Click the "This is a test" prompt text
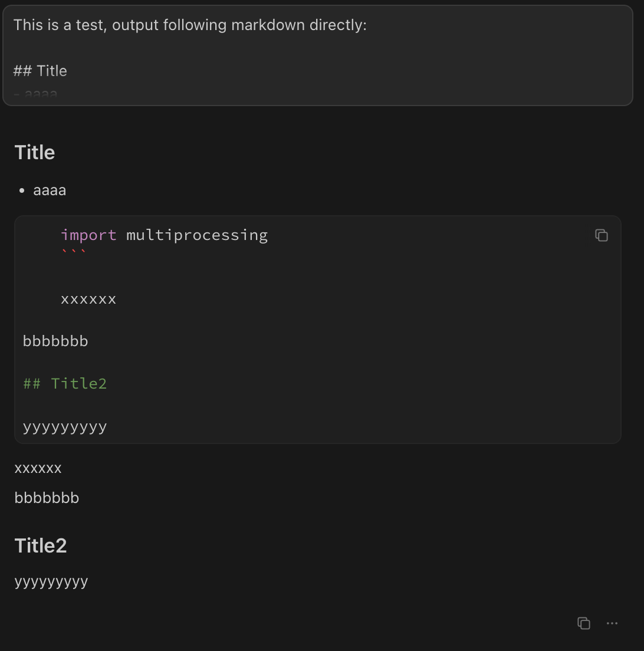The width and height of the screenshot is (644, 651). click(x=189, y=25)
